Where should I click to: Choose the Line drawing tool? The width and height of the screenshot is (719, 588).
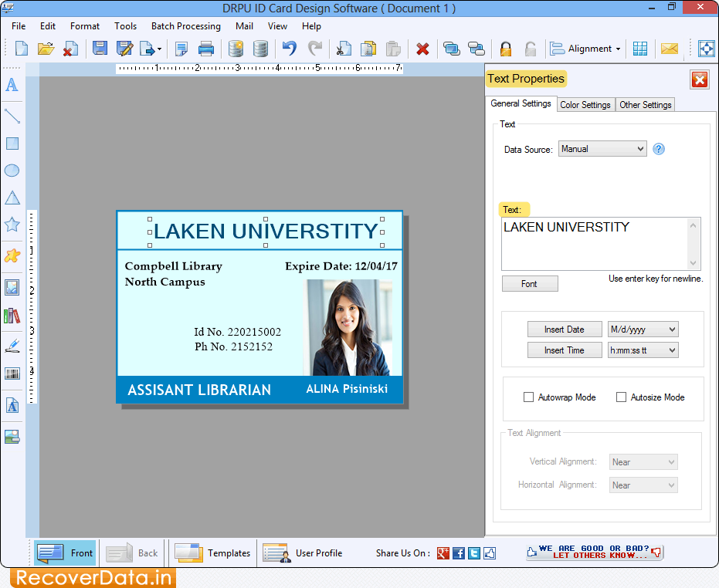[11, 115]
